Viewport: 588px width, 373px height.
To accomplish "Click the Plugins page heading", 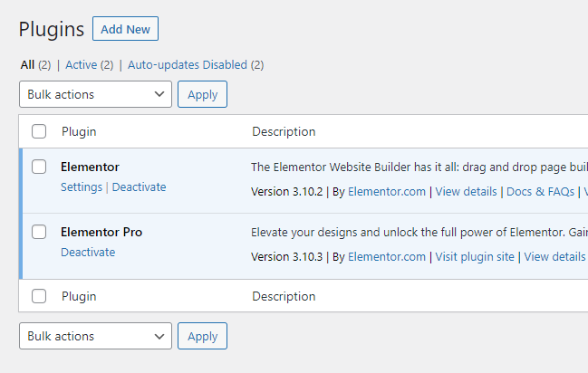I will coord(52,29).
